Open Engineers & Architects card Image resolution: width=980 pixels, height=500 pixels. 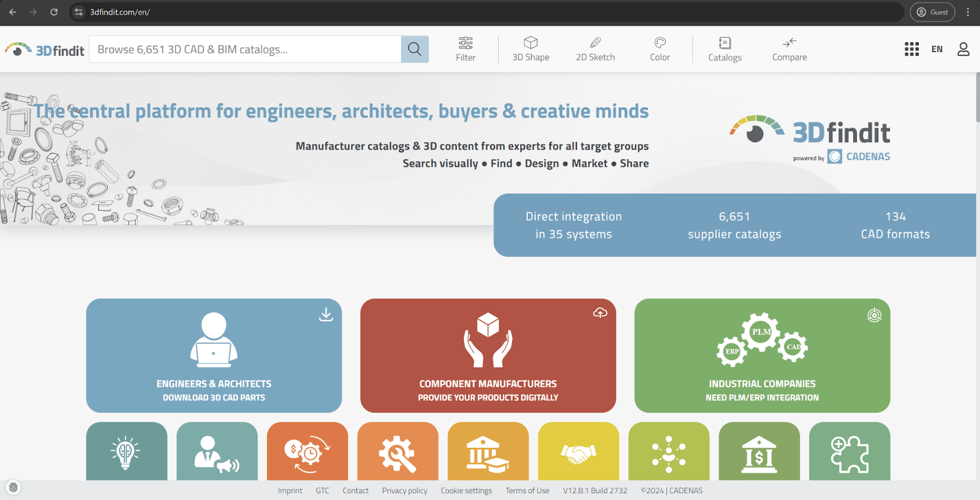(x=214, y=355)
